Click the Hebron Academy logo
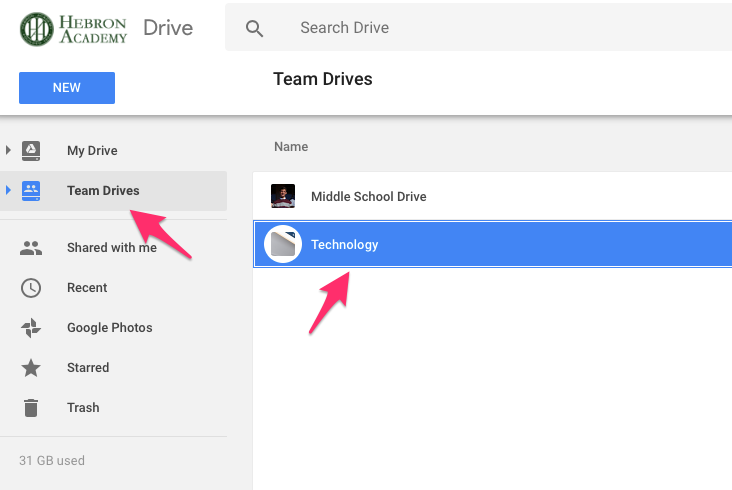This screenshot has height=490, width=732. (x=73, y=29)
